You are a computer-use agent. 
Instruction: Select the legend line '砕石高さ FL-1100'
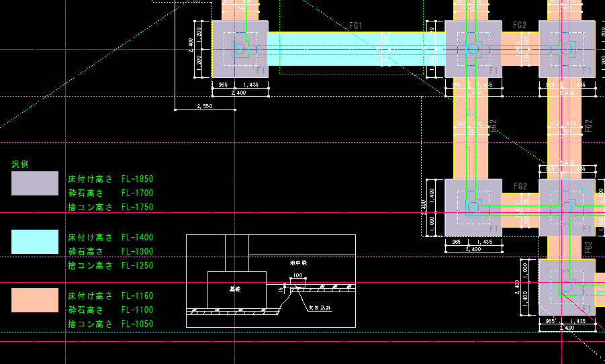coord(111,310)
